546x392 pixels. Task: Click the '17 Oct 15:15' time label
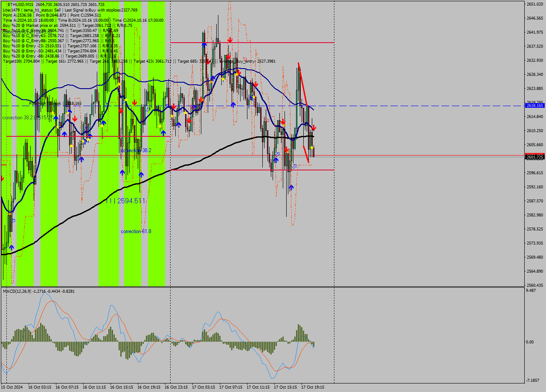pyautogui.click(x=285, y=387)
